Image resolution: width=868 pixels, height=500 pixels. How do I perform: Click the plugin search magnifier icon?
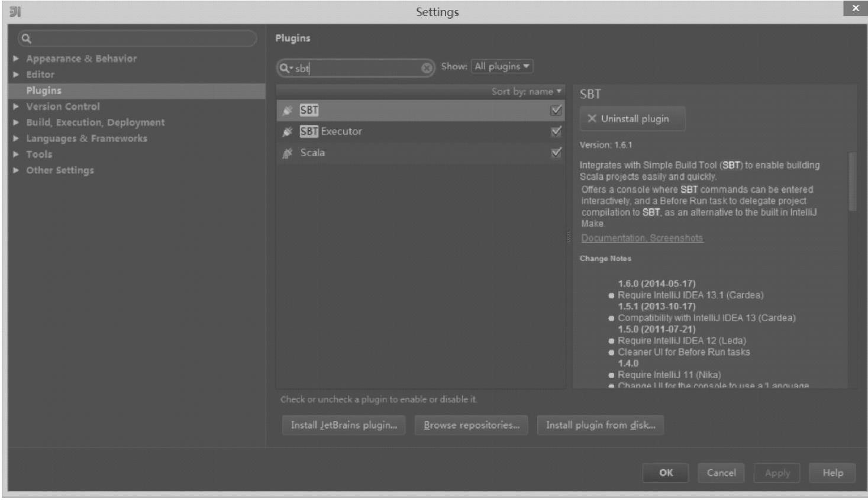(285, 68)
